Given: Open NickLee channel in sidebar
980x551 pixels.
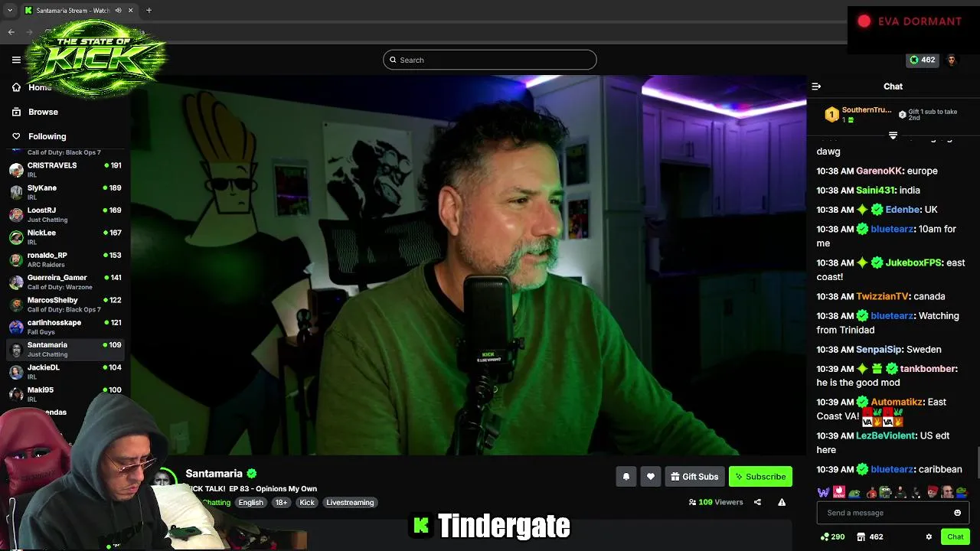Looking at the screenshot, I should 65,236.
